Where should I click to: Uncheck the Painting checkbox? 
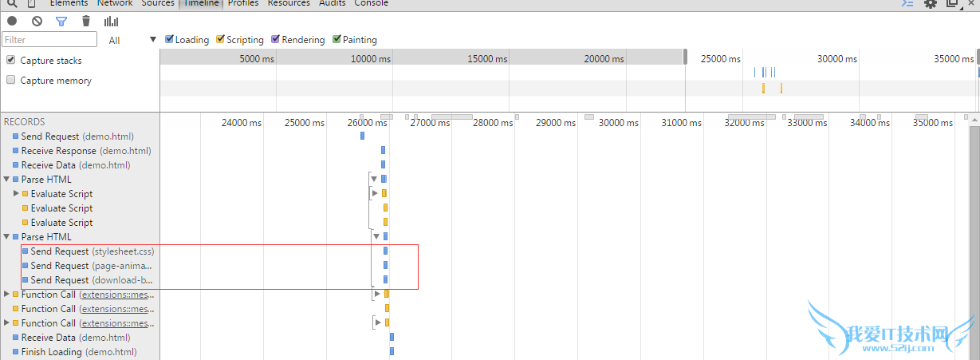coord(337,39)
